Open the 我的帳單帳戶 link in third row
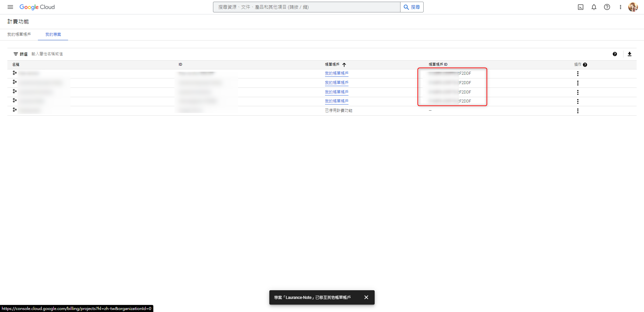 336,92
